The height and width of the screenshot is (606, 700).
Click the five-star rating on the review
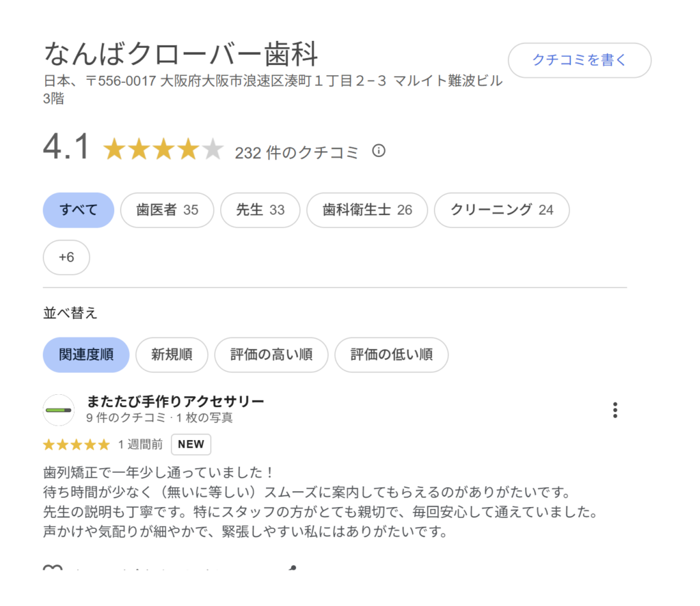76,445
